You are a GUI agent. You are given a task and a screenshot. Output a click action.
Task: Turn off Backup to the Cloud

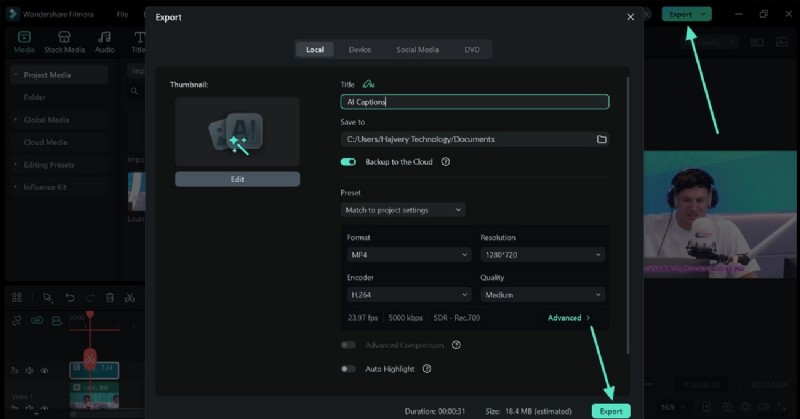coord(348,162)
